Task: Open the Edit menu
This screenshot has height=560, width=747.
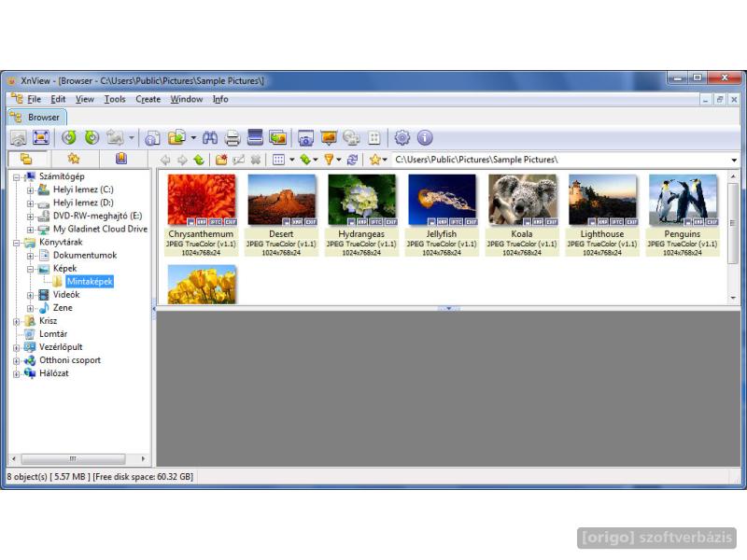Action: [x=58, y=99]
